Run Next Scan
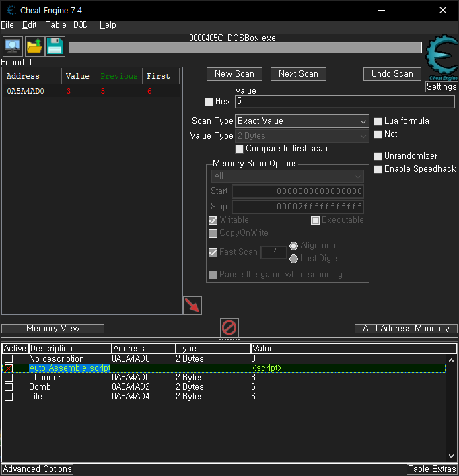459x476 pixels. pyautogui.click(x=298, y=74)
